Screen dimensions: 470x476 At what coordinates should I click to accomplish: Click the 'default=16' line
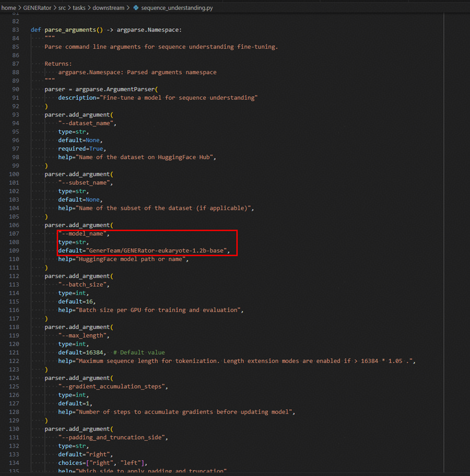coord(77,302)
